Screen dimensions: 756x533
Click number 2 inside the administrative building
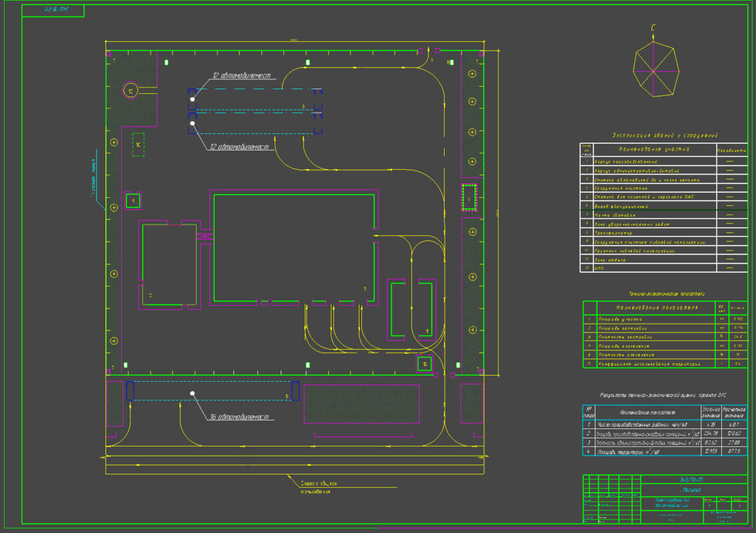pos(151,295)
